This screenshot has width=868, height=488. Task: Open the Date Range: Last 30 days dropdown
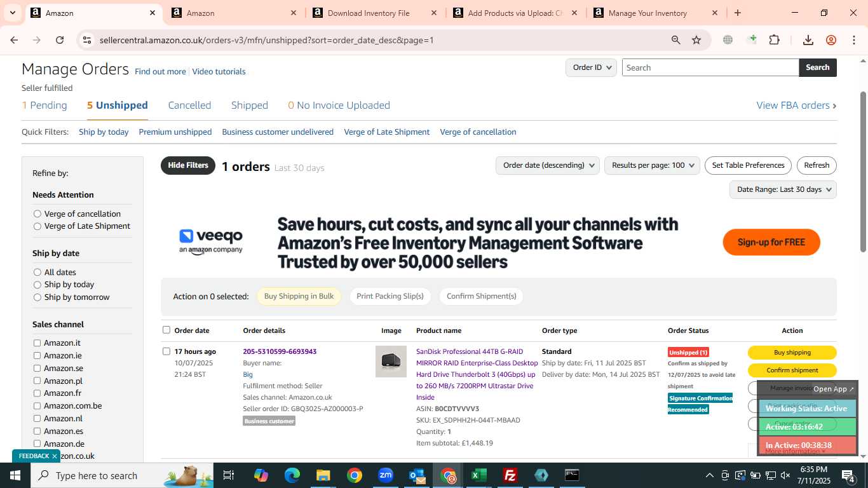pos(783,189)
